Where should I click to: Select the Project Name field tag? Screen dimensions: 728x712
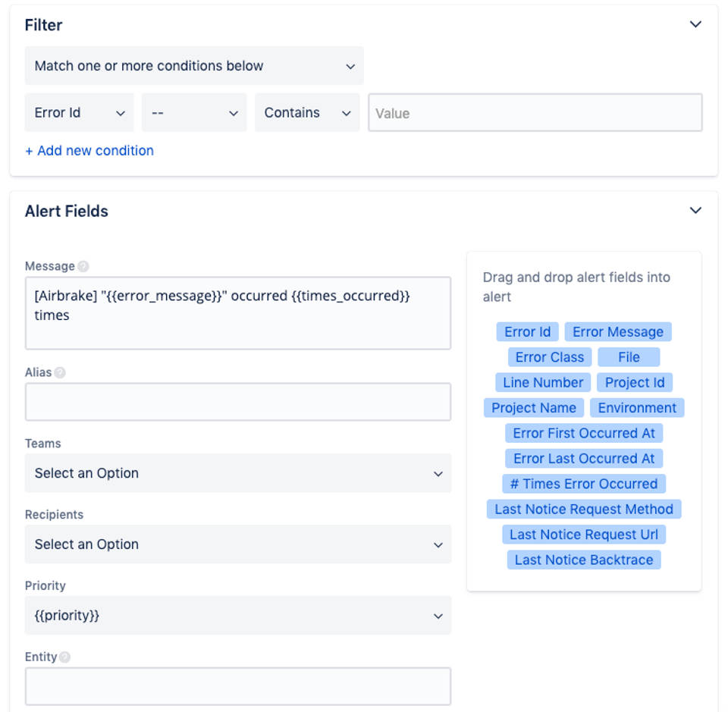tap(533, 408)
